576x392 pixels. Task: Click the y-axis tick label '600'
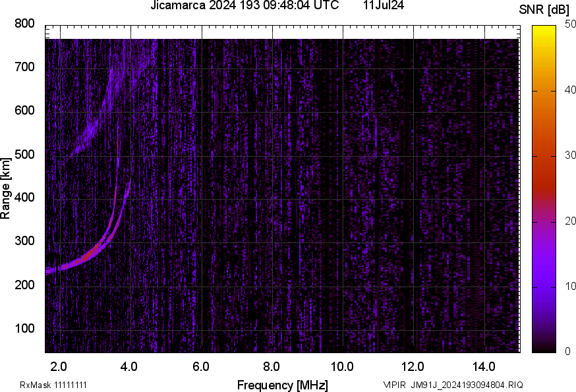click(x=24, y=111)
